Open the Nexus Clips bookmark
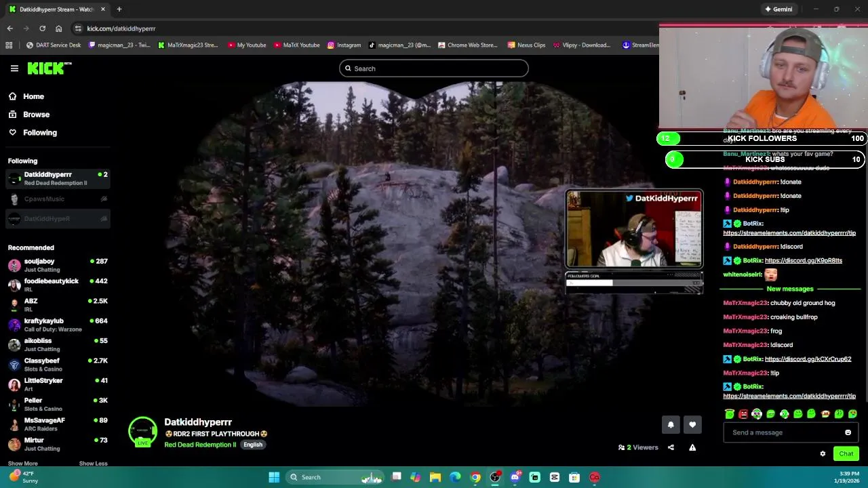Viewport: 868px width, 488px height. tap(526, 45)
